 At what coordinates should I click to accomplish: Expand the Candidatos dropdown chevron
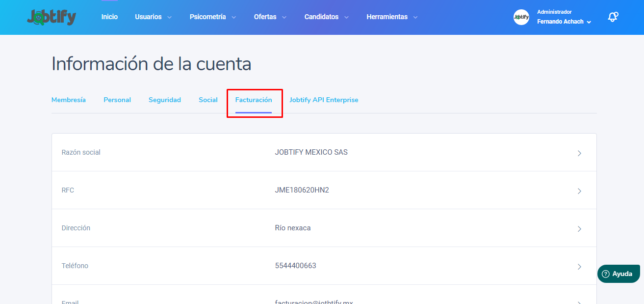(x=346, y=17)
